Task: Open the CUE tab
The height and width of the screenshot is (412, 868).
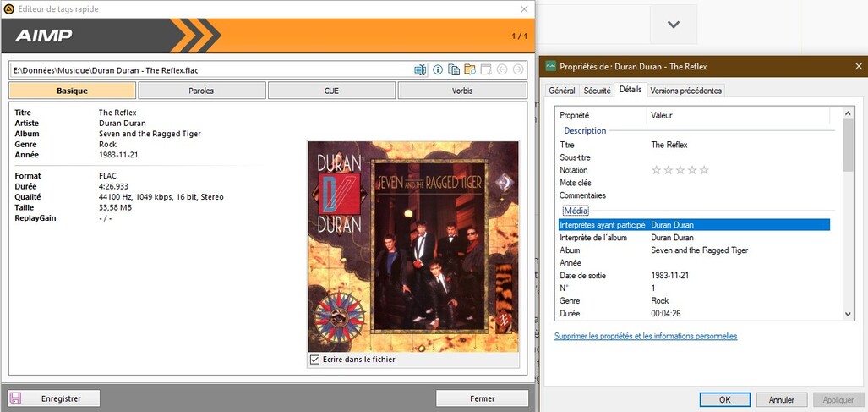Action: coord(331,91)
